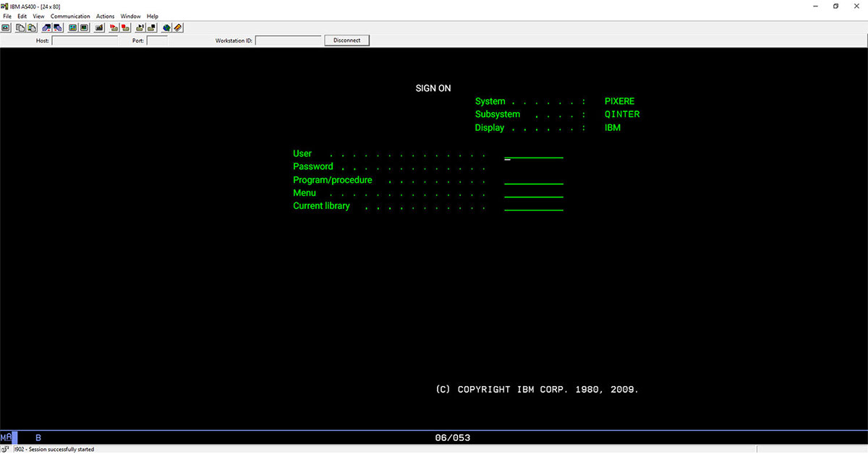Click the Workstation ID input field

click(x=288, y=40)
